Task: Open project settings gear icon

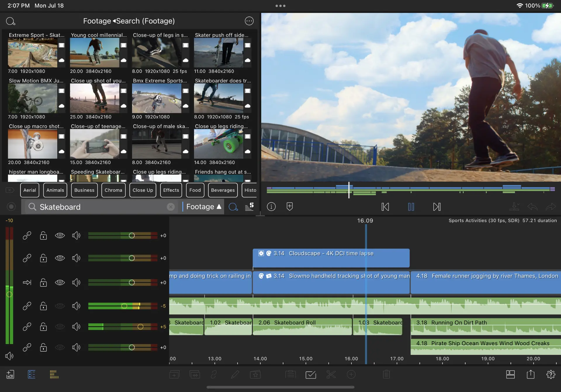Action: click(551, 374)
